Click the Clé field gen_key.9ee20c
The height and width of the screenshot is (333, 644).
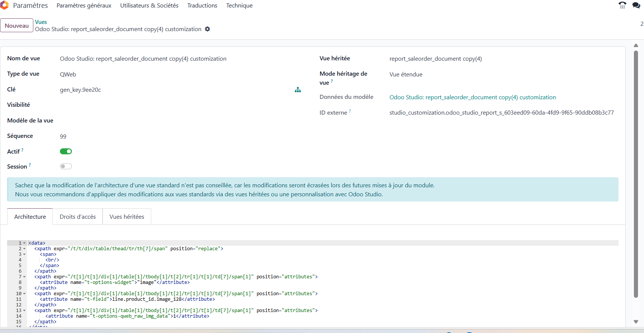click(x=80, y=90)
